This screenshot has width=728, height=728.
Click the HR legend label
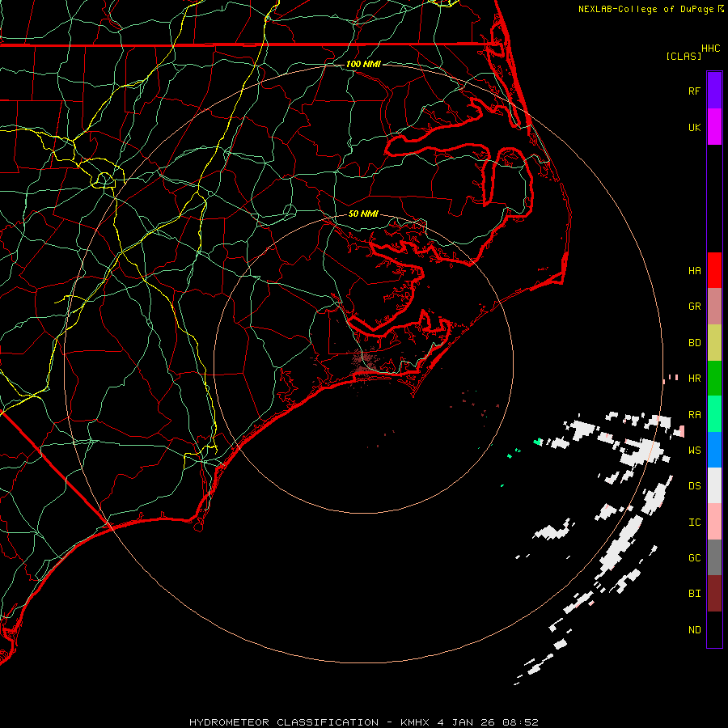[x=694, y=379]
